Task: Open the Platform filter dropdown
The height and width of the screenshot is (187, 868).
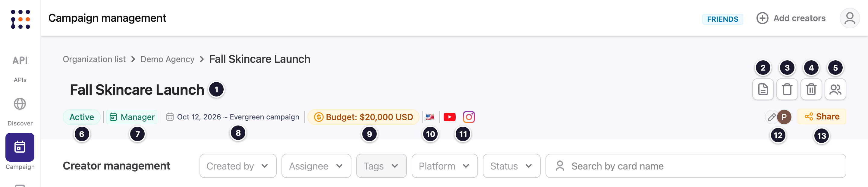Action: [445, 166]
